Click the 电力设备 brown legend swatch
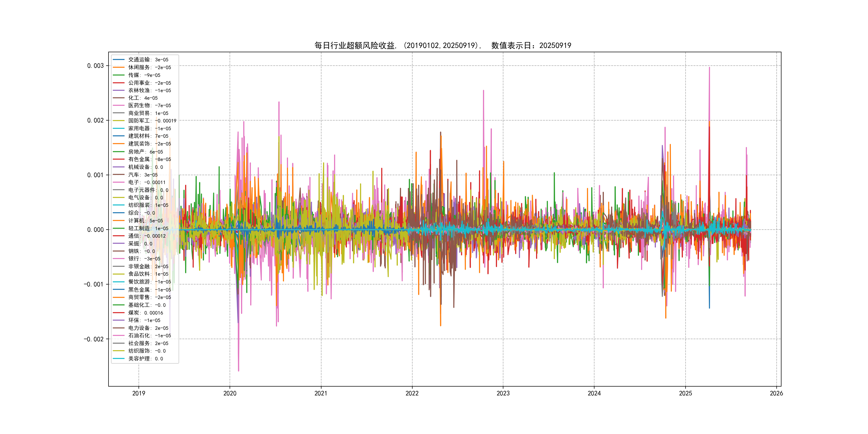 (x=119, y=328)
